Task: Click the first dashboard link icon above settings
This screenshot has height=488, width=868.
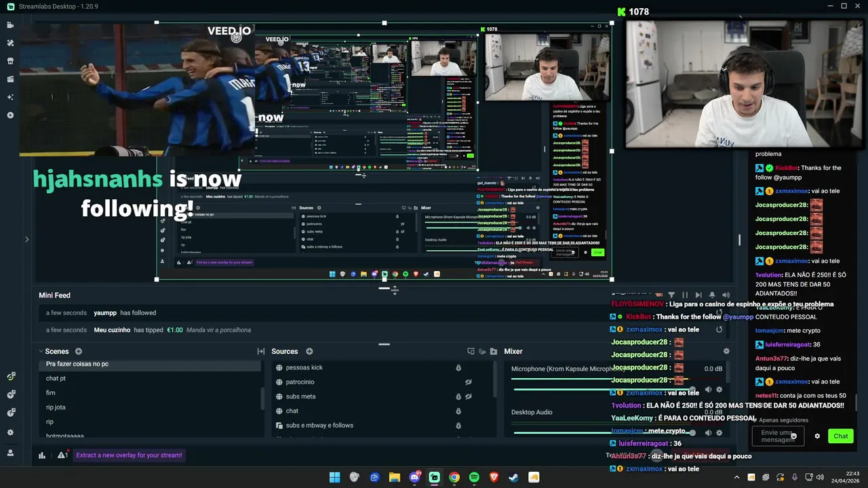Action: click(x=11, y=376)
